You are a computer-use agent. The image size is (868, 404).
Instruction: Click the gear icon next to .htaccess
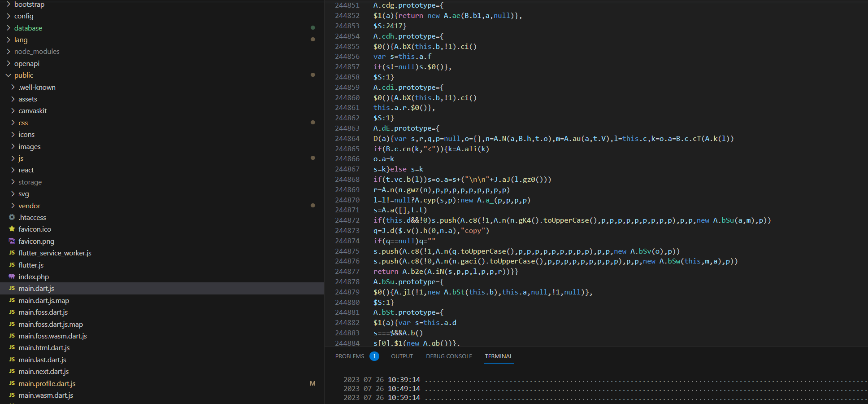pos(12,217)
